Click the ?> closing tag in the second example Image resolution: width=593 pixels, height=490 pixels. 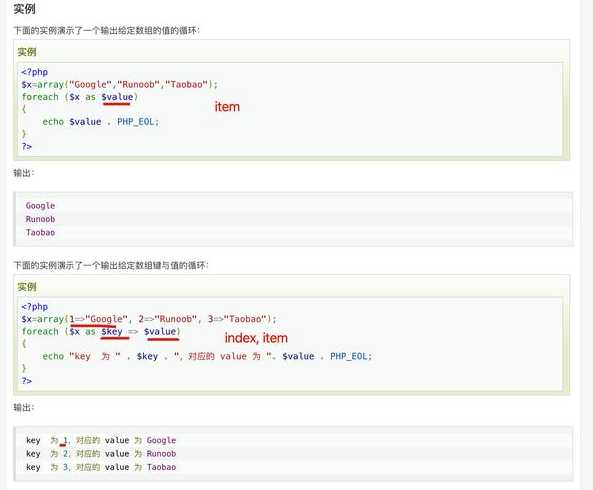coord(26,381)
